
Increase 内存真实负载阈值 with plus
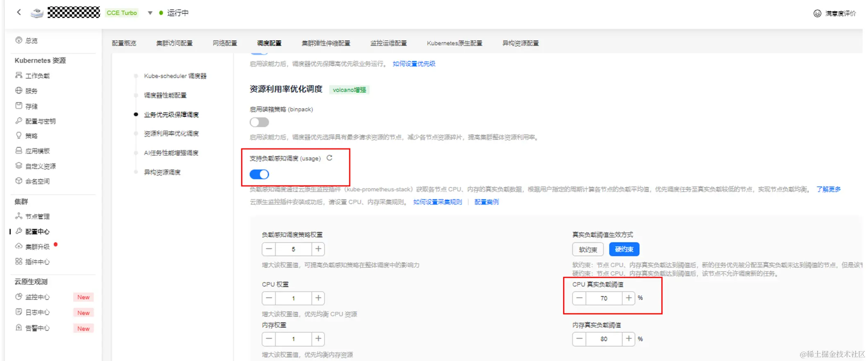point(628,339)
